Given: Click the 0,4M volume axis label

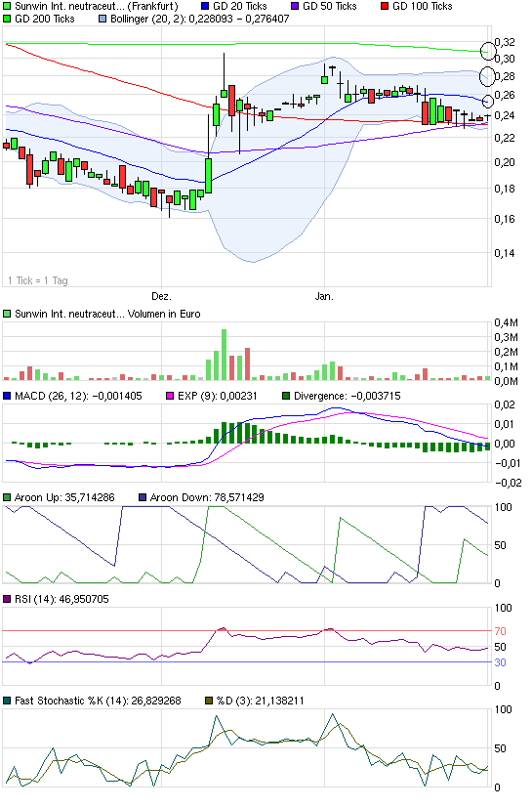Looking at the screenshot, I should (507, 322).
